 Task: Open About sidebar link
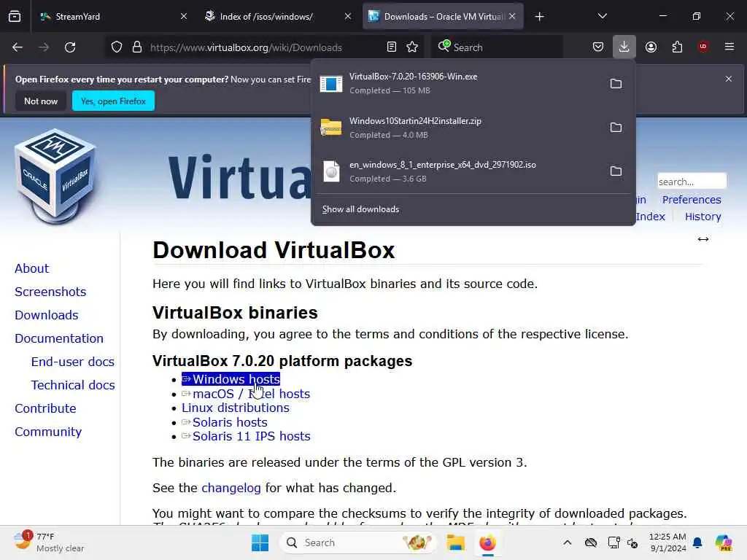[x=31, y=268]
